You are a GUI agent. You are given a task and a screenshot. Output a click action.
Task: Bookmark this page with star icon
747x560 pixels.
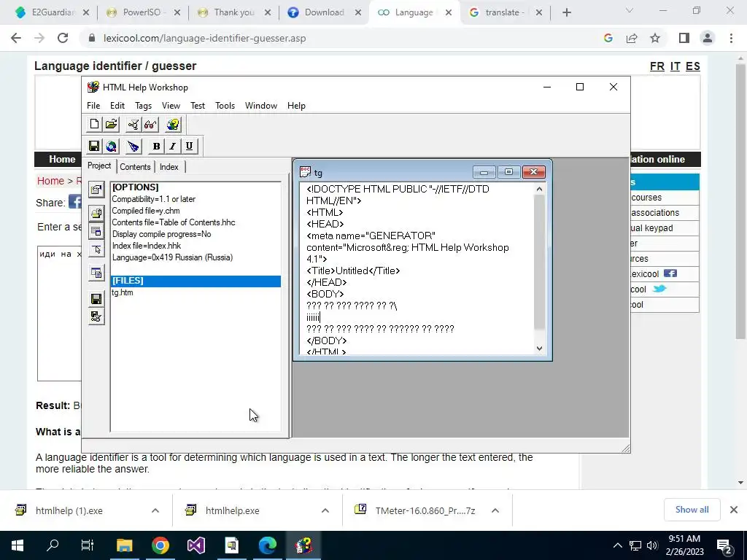(x=655, y=38)
